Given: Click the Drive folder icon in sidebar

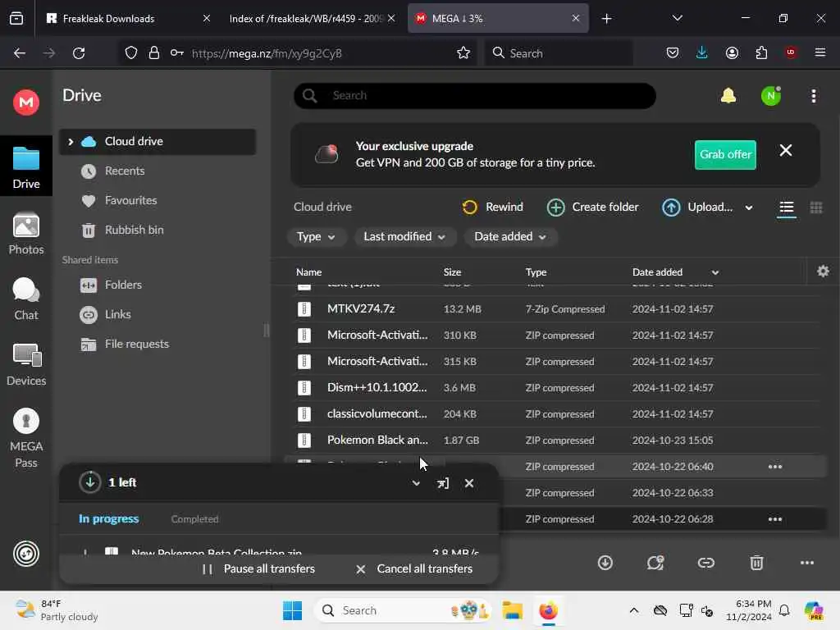Looking at the screenshot, I should click(25, 159).
